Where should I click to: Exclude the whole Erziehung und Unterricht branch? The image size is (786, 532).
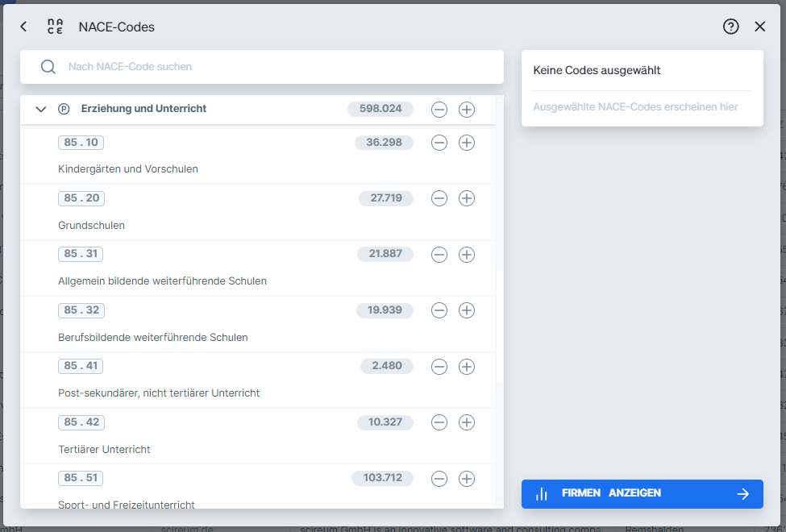[x=439, y=109]
